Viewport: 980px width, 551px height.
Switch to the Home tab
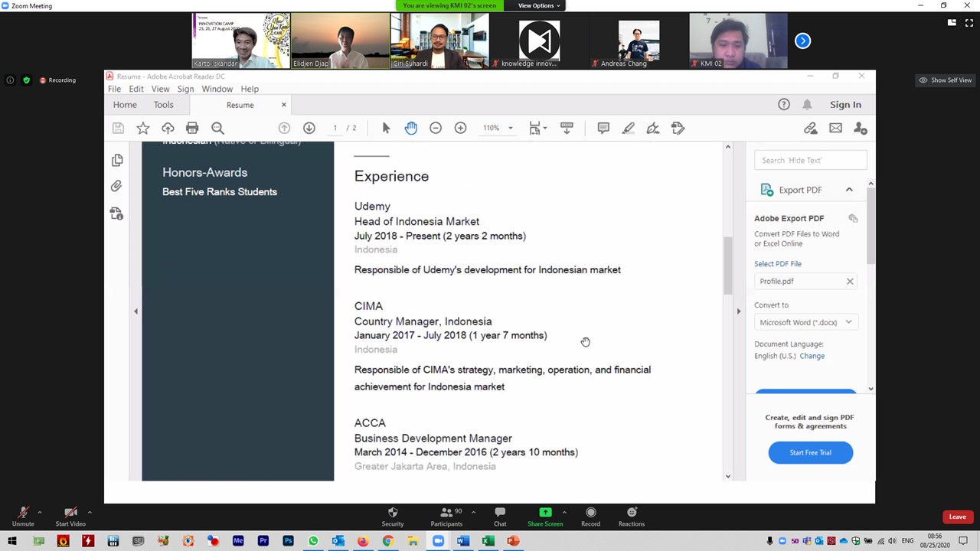click(125, 105)
